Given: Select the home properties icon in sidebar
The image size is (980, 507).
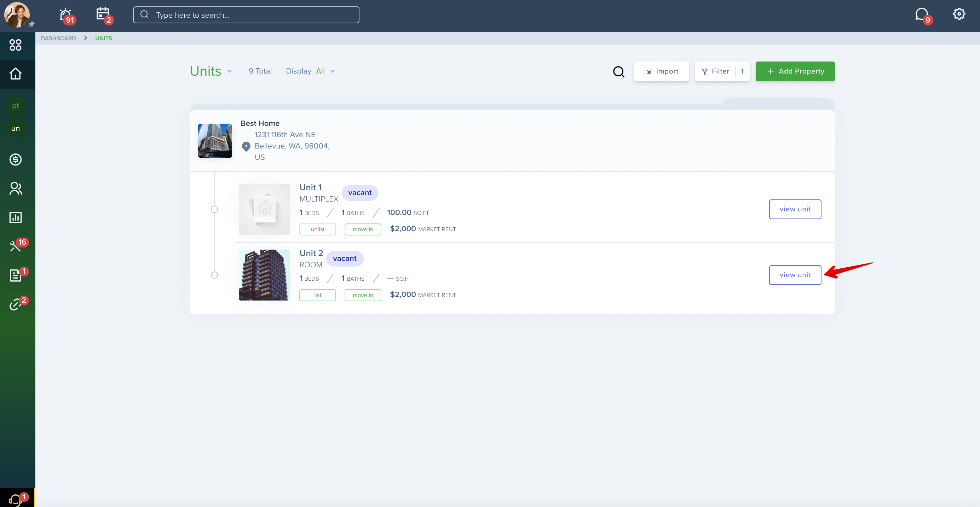Looking at the screenshot, I should pyautogui.click(x=16, y=74).
